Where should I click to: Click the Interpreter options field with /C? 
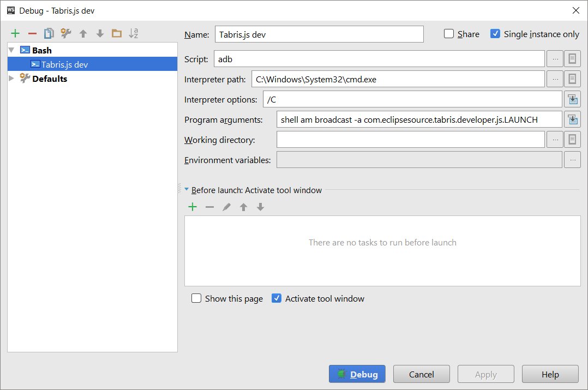click(x=412, y=99)
